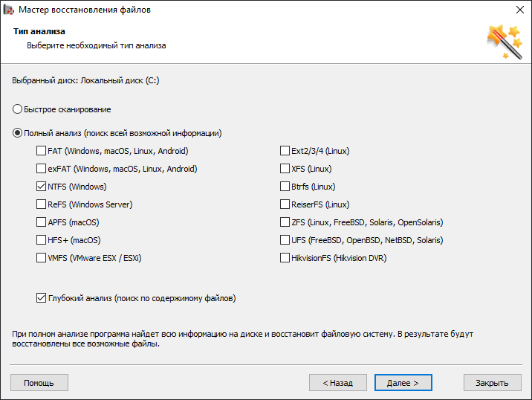Tick the Btrfs (Linux) checkbox

pyautogui.click(x=285, y=187)
